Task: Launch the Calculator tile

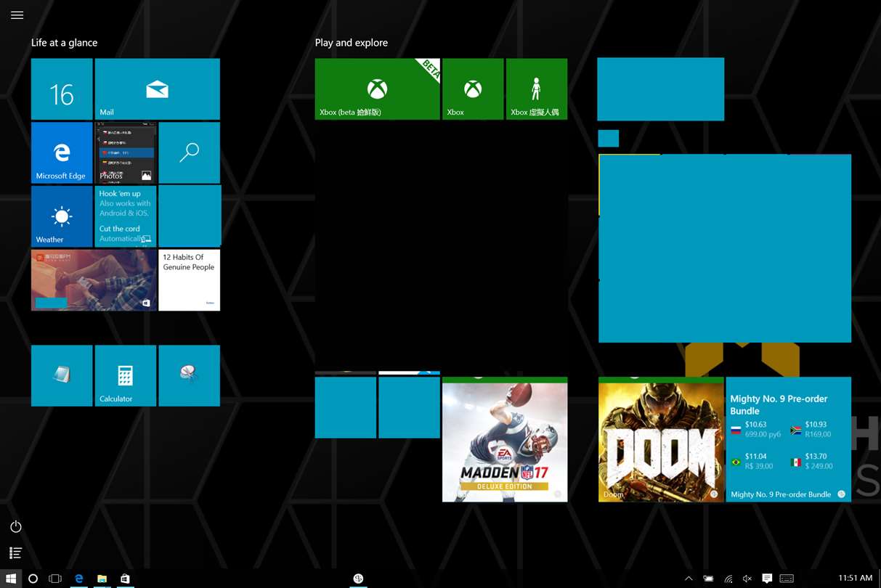Action: tap(126, 375)
